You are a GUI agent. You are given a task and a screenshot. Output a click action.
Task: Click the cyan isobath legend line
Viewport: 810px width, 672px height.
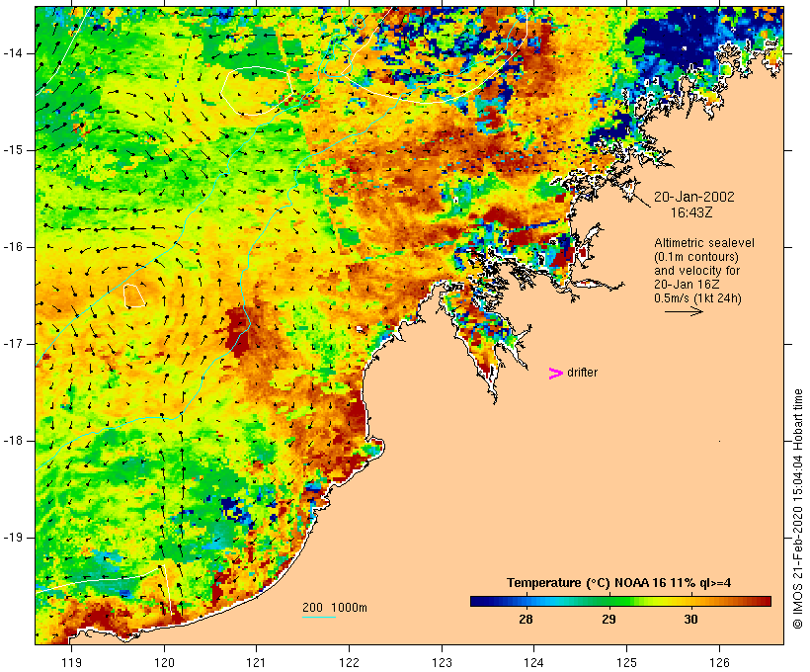click(x=319, y=617)
